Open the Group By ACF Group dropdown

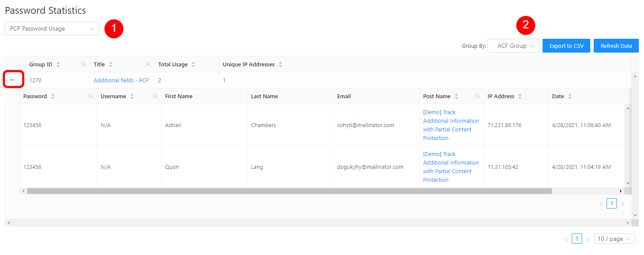click(x=513, y=46)
